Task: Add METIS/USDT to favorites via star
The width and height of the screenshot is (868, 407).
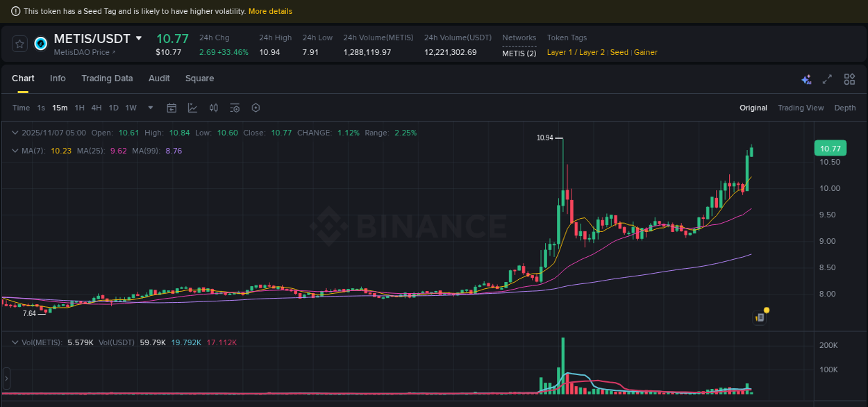Action: click(19, 43)
